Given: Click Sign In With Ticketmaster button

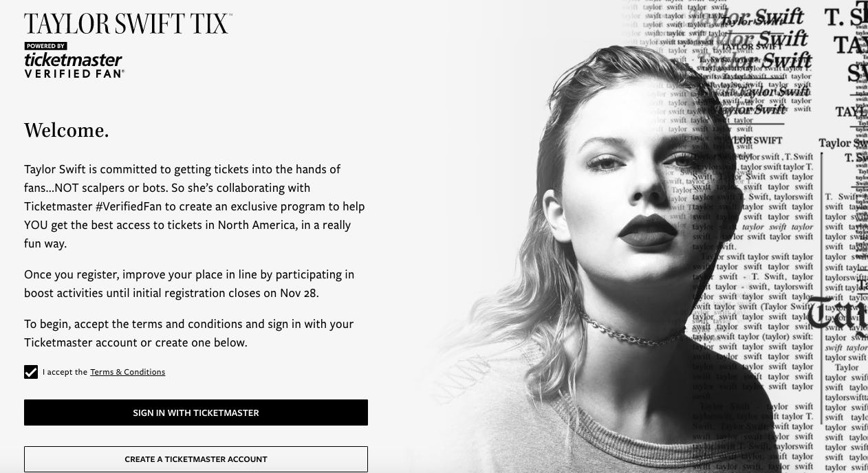Looking at the screenshot, I should pos(196,412).
